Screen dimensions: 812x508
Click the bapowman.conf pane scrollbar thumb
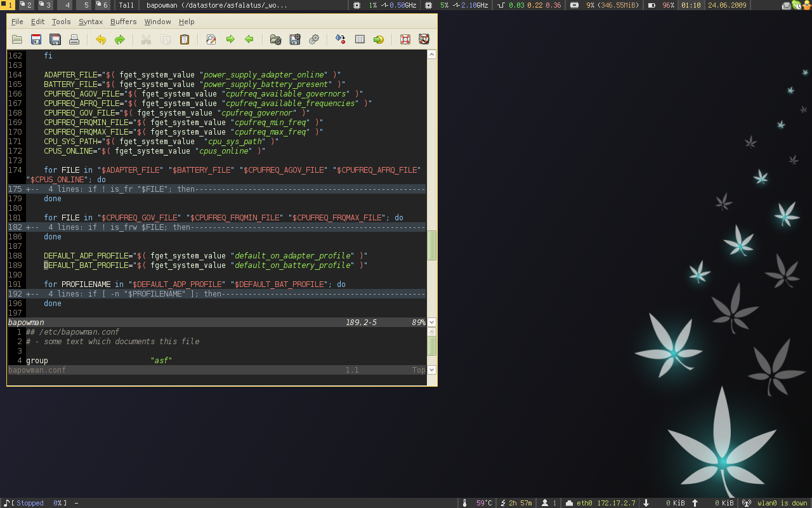point(432,345)
